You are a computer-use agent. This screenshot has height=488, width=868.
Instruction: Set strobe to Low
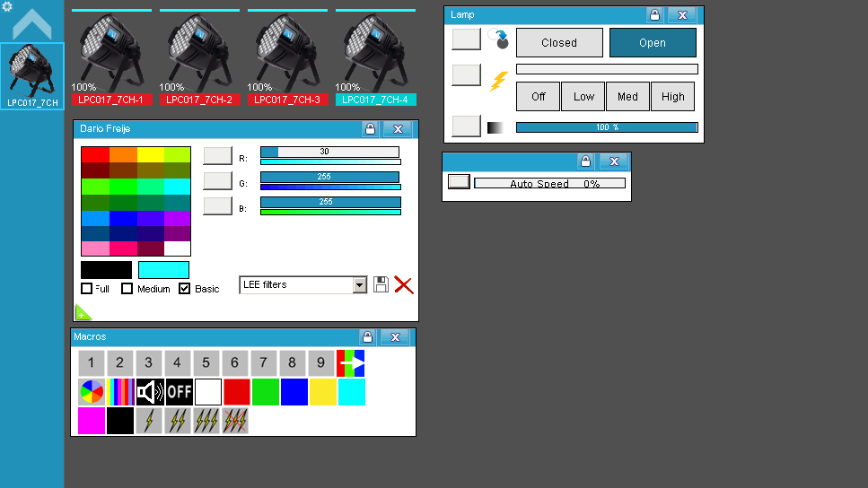pyautogui.click(x=583, y=96)
